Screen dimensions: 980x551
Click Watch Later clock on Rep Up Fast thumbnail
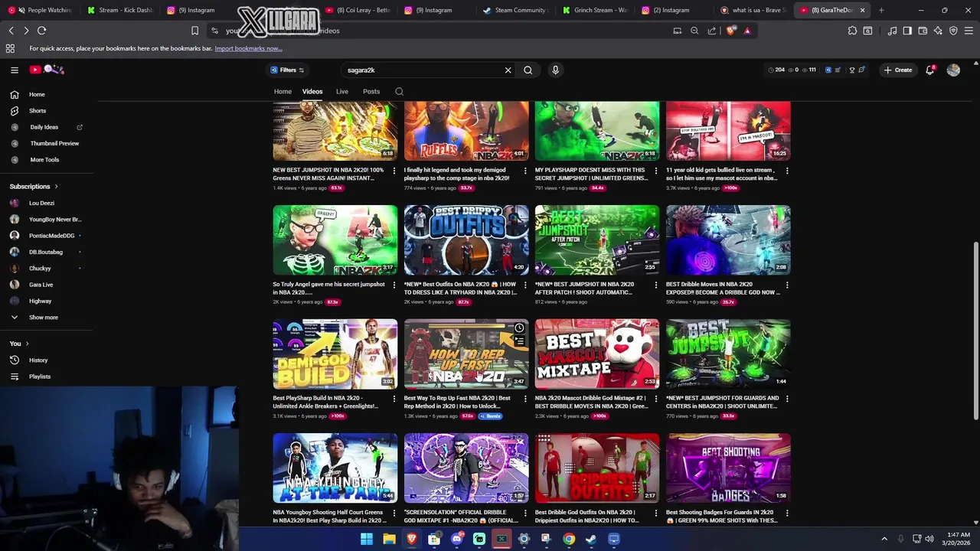pyautogui.click(x=519, y=328)
